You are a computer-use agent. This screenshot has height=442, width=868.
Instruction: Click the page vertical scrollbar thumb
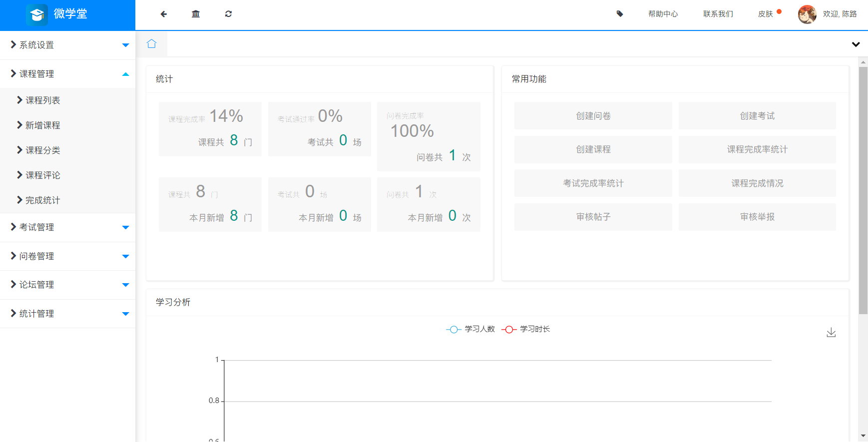(863, 190)
